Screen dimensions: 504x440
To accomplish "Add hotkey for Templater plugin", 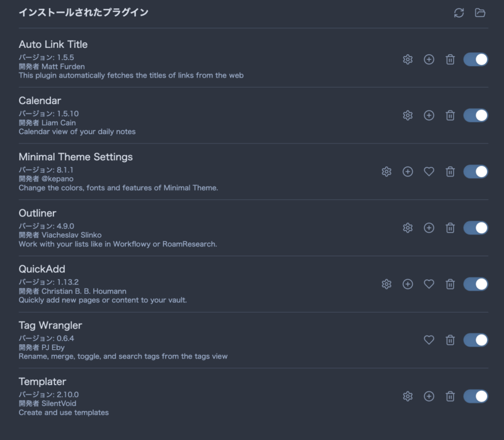I will (x=429, y=397).
